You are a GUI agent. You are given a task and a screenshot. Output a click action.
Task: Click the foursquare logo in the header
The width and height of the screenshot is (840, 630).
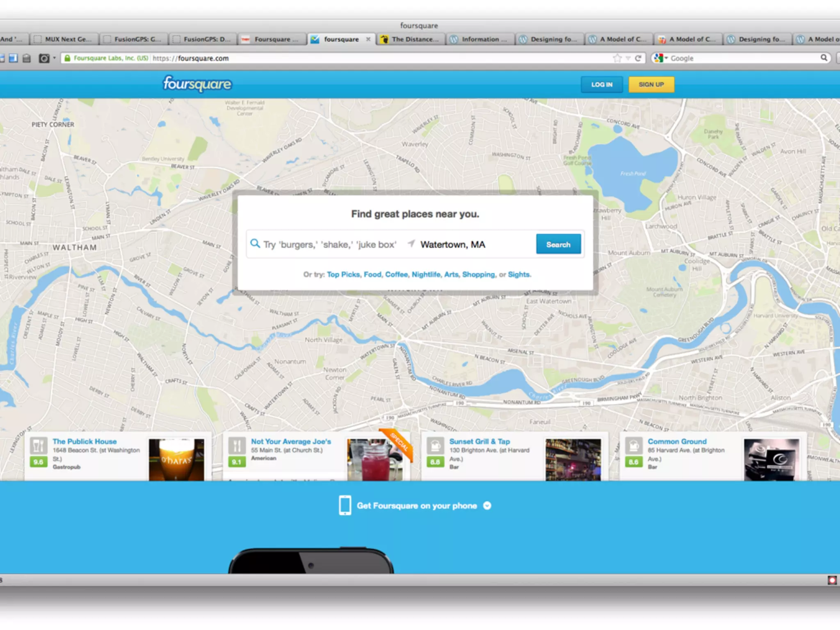click(x=197, y=84)
